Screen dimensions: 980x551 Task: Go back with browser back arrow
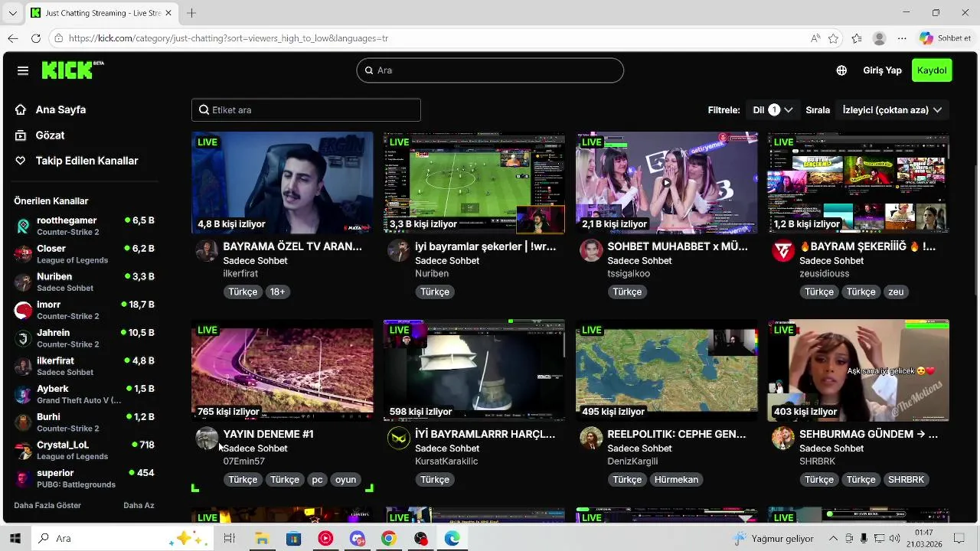(13, 38)
